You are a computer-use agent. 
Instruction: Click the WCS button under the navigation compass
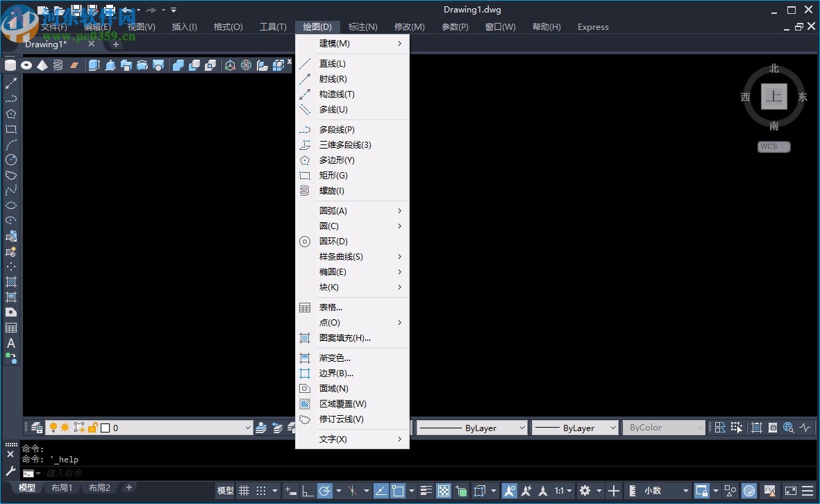[773, 146]
